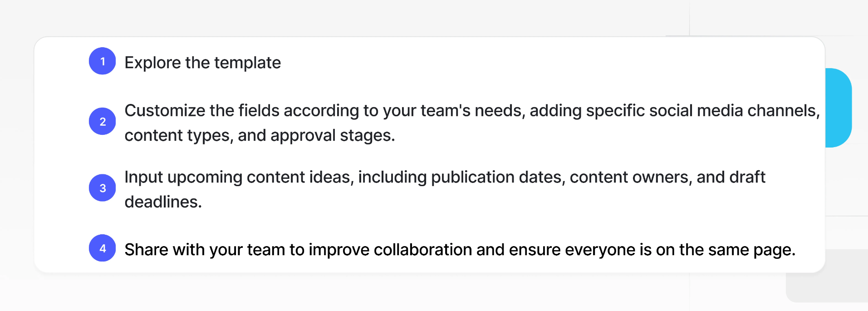Click the blue step 1 badge
868x311 pixels.
pyautogui.click(x=103, y=61)
